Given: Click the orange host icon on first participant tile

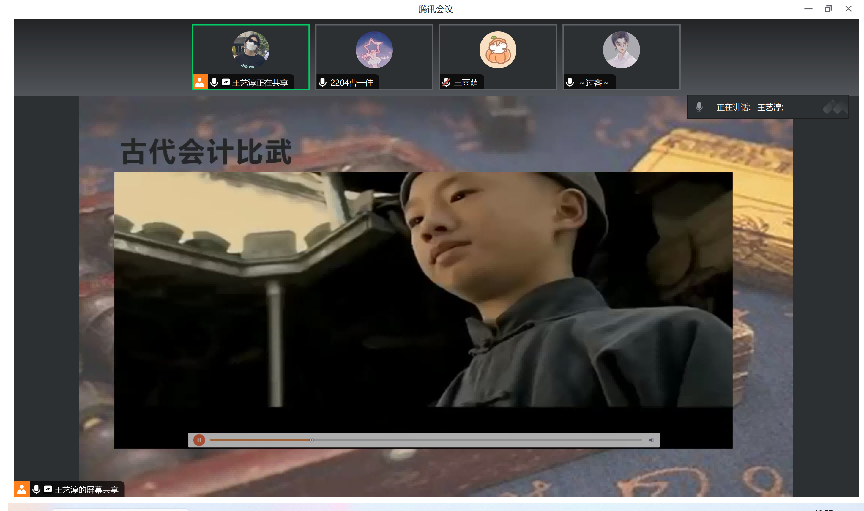Looking at the screenshot, I should [200, 82].
